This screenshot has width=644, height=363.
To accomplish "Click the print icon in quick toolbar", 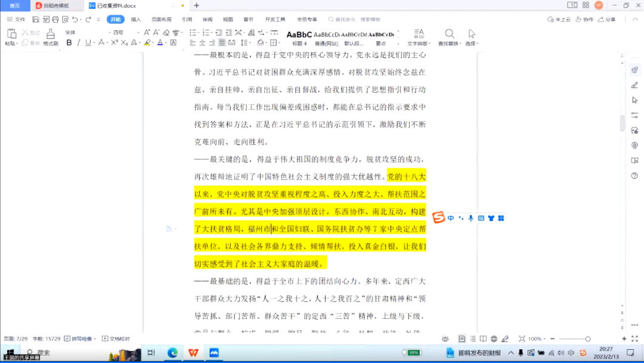I will [55, 20].
